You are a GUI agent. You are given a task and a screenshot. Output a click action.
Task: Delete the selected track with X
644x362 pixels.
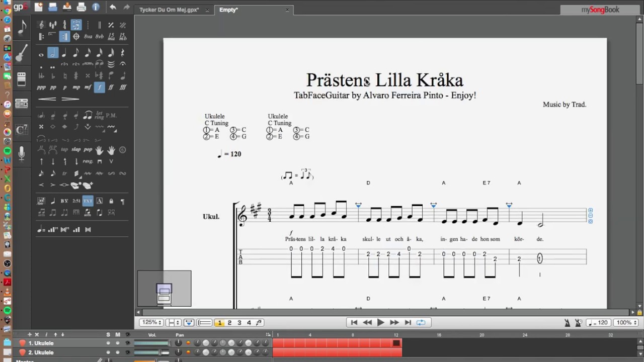[37, 334]
